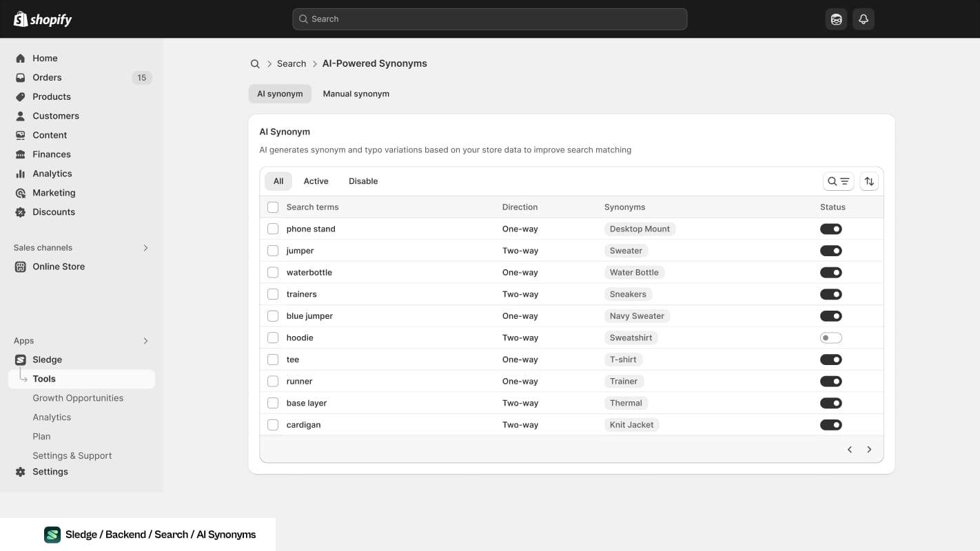The image size is (980, 551).
Task: Disable the jumper status toggle
Action: coord(831,251)
